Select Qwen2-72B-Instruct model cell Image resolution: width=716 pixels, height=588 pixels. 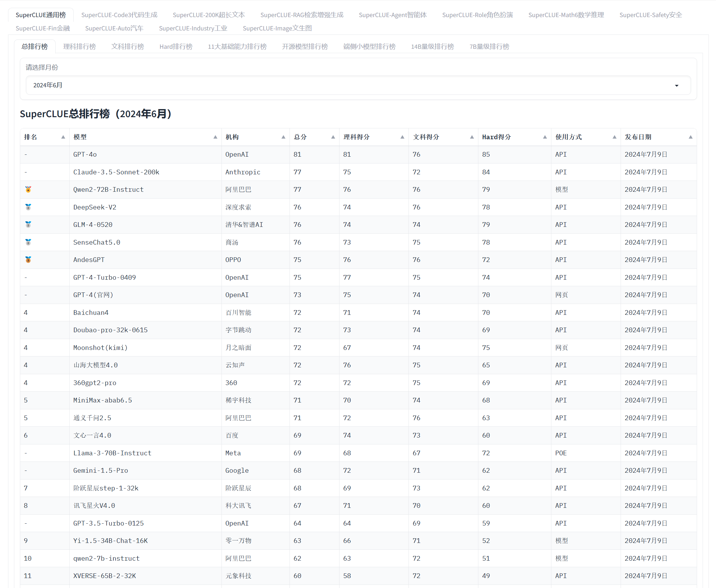point(145,190)
